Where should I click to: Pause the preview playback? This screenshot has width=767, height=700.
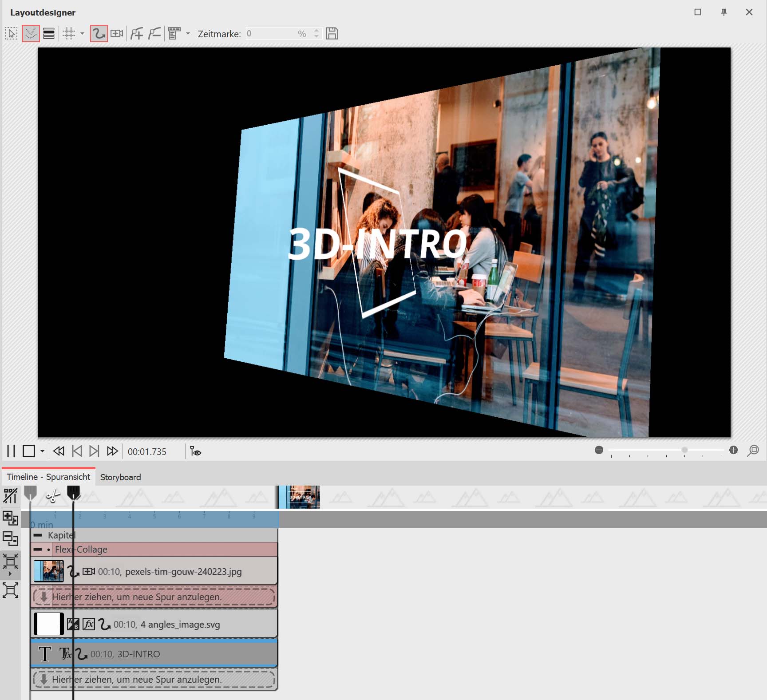(11, 451)
